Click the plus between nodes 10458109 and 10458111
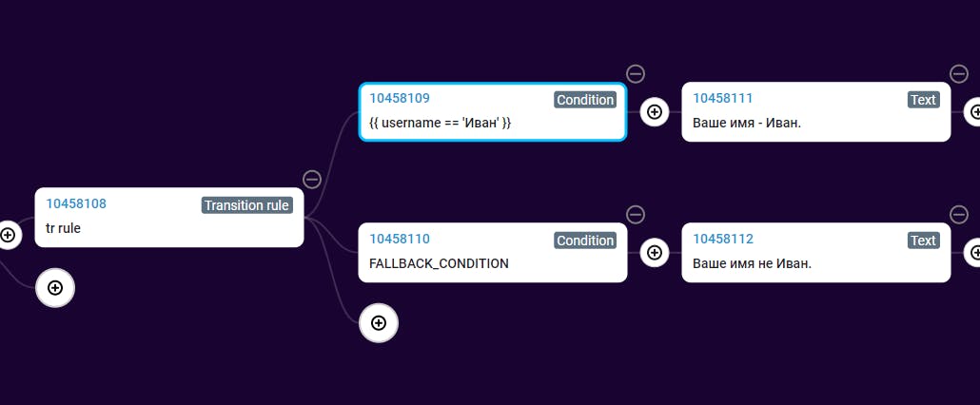This screenshot has height=405, width=980. click(x=655, y=112)
